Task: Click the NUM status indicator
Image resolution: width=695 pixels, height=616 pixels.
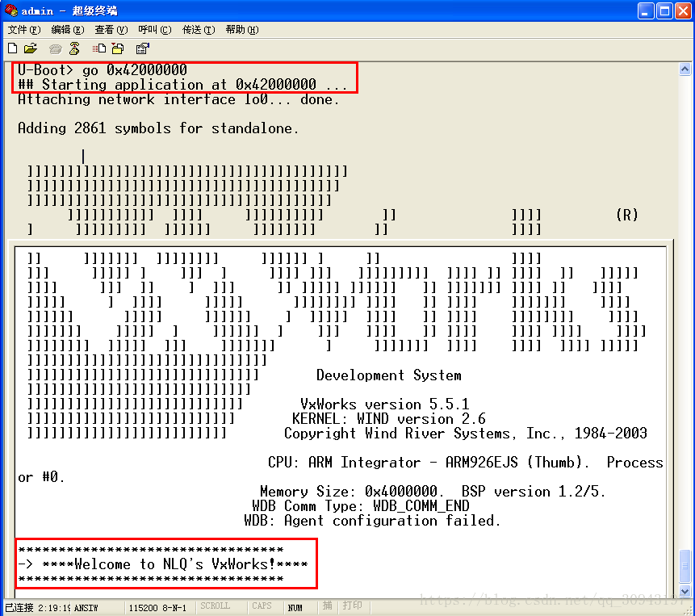Action: click(x=295, y=608)
